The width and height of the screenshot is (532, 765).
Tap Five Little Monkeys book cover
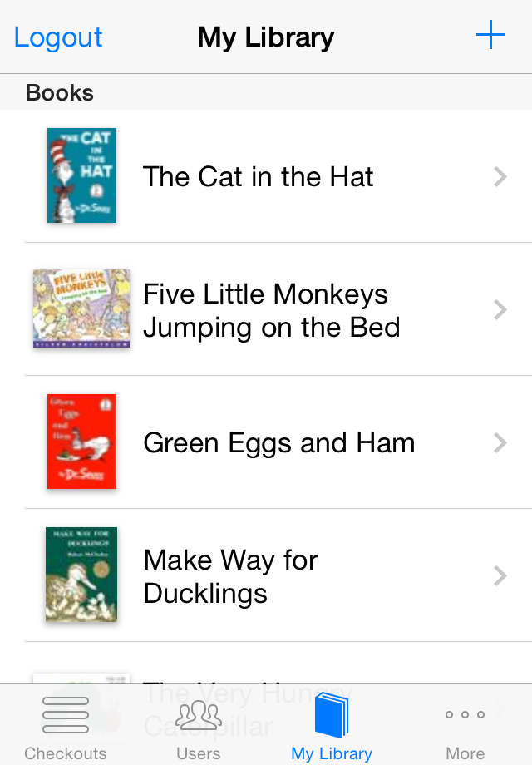(x=81, y=308)
